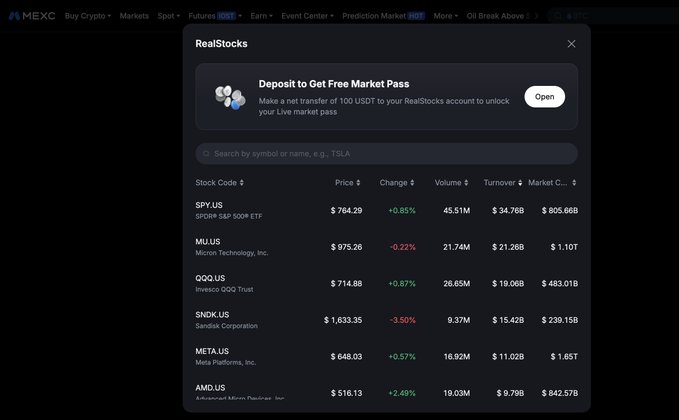This screenshot has height=420, width=679.
Task: Click the SPY.US price $ 764.29
Action: 346,210
